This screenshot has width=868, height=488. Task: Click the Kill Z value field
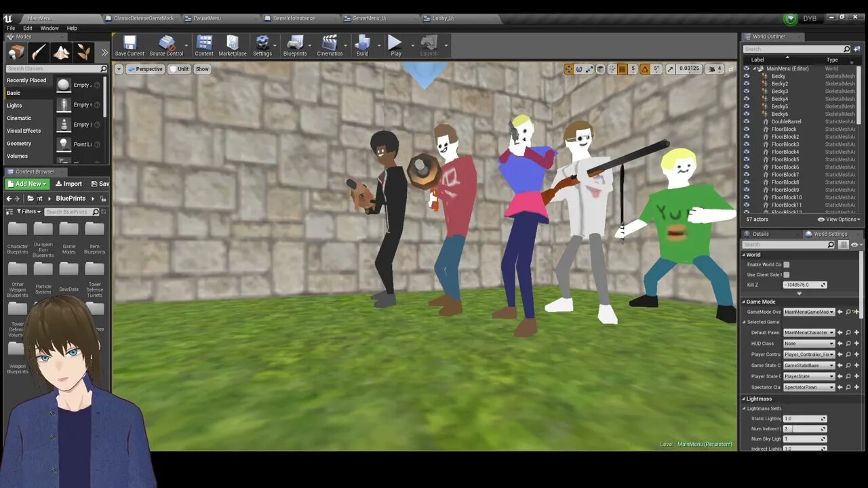[x=805, y=285]
